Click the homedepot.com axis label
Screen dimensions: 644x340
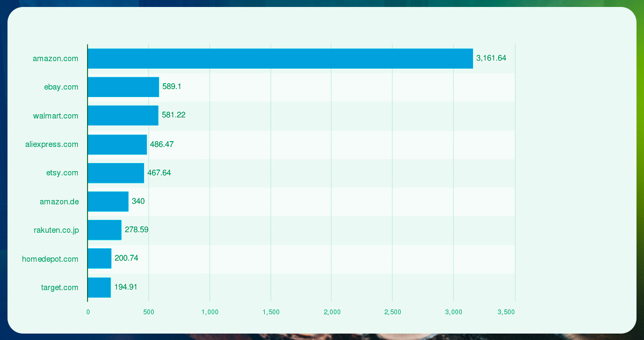tap(50, 259)
